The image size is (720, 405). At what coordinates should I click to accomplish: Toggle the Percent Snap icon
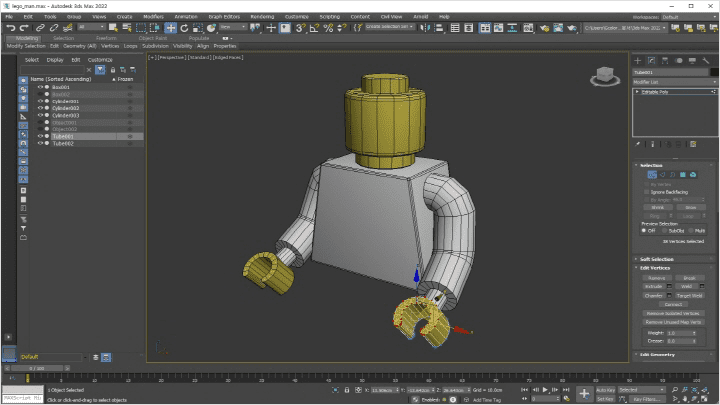pyautogui.click(x=328, y=28)
